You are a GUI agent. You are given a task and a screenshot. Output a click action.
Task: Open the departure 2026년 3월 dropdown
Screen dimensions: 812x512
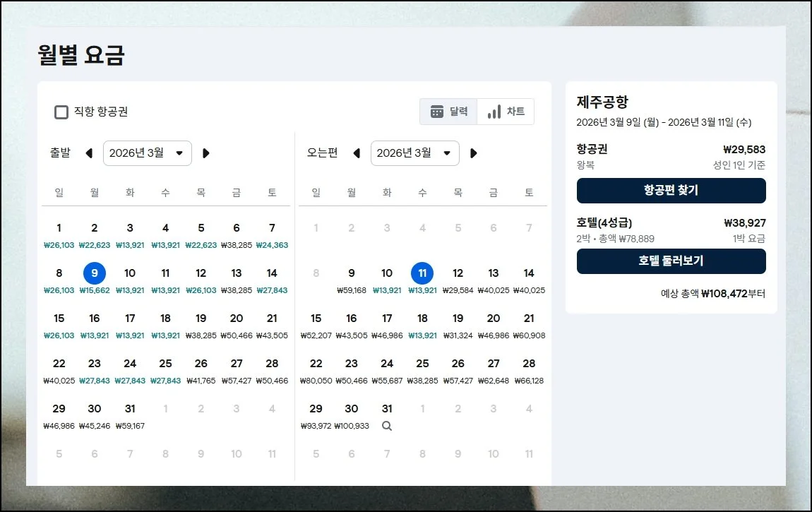[147, 153]
